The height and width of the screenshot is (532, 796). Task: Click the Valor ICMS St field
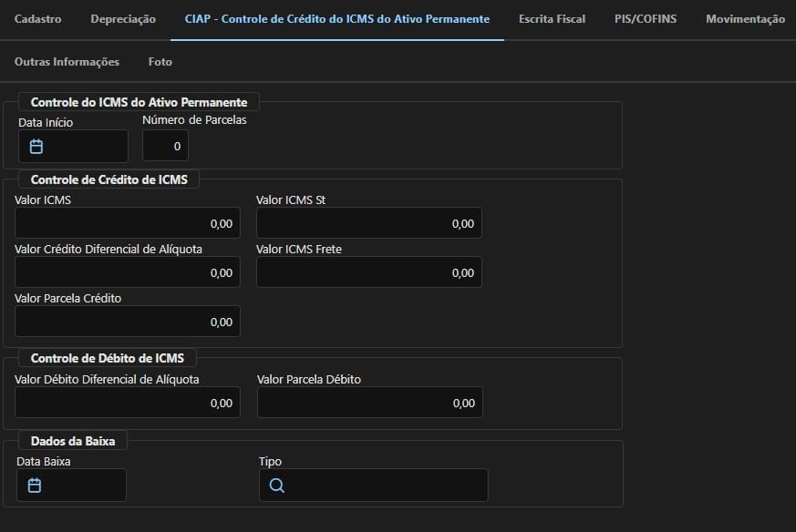(369, 222)
